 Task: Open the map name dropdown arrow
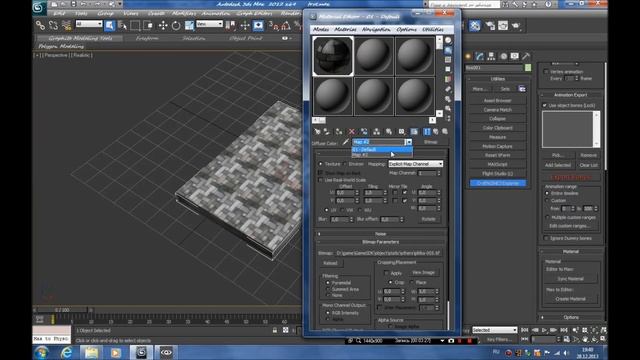coord(408,142)
